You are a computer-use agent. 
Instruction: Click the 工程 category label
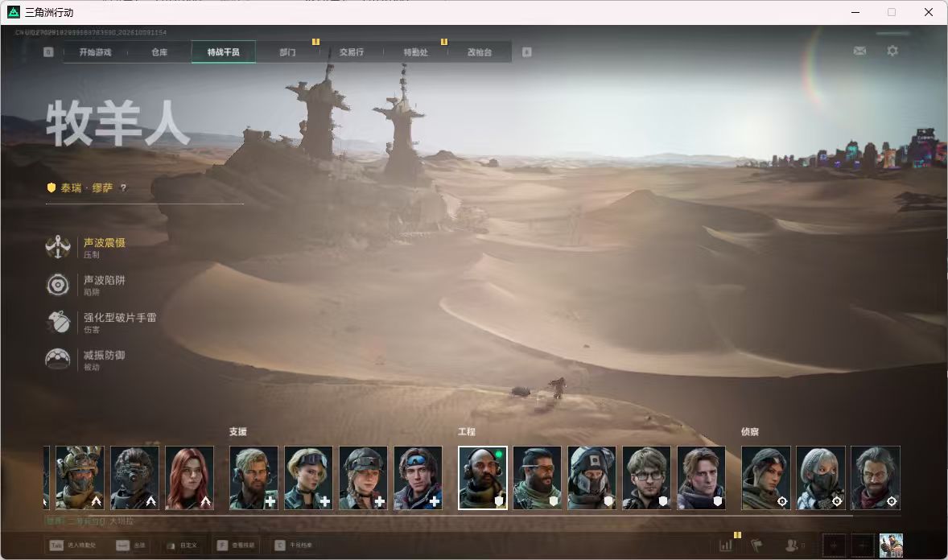467,432
